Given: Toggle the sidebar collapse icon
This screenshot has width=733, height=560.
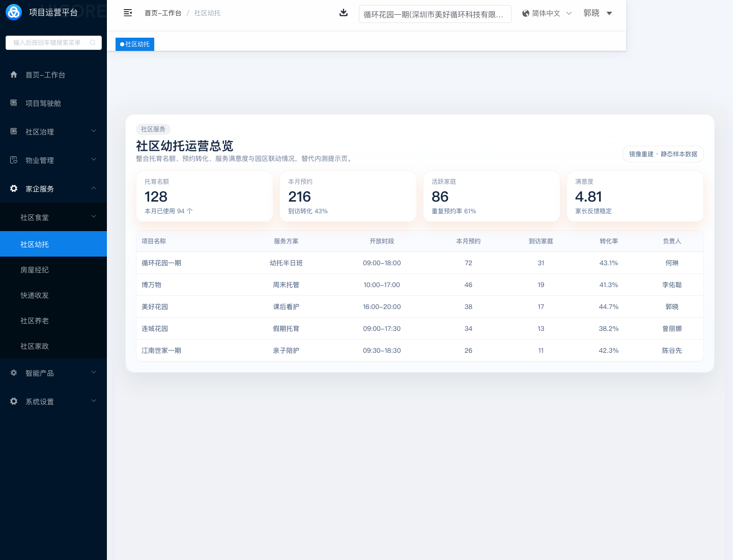Looking at the screenshot, I should click(128, 13).
